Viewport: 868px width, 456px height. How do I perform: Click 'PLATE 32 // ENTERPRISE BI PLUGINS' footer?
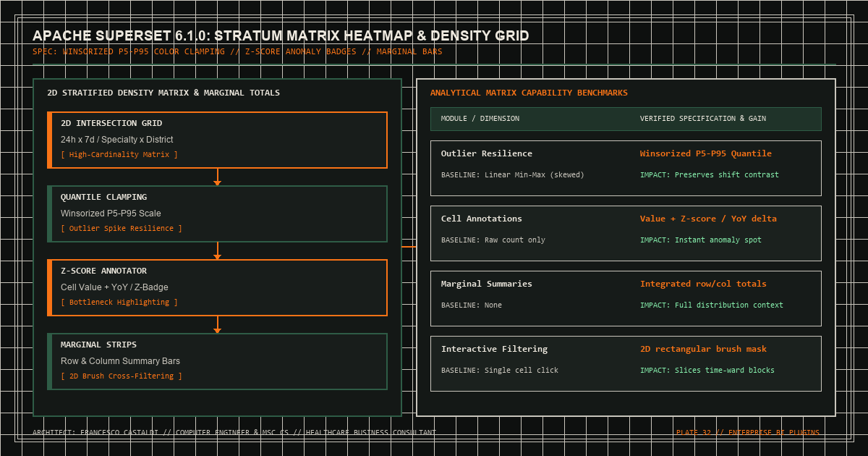748,433
